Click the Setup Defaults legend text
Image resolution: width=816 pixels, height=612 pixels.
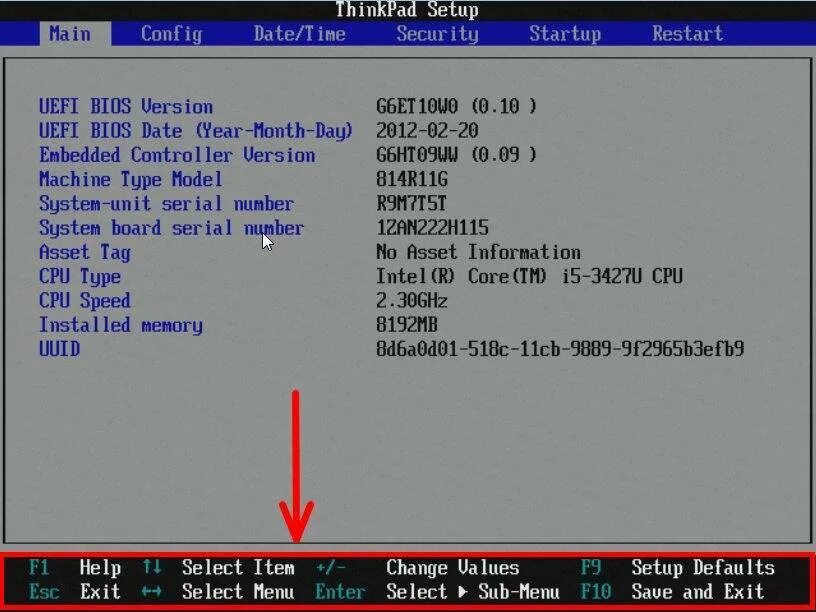pyautogui.click(x=703, y=568)
